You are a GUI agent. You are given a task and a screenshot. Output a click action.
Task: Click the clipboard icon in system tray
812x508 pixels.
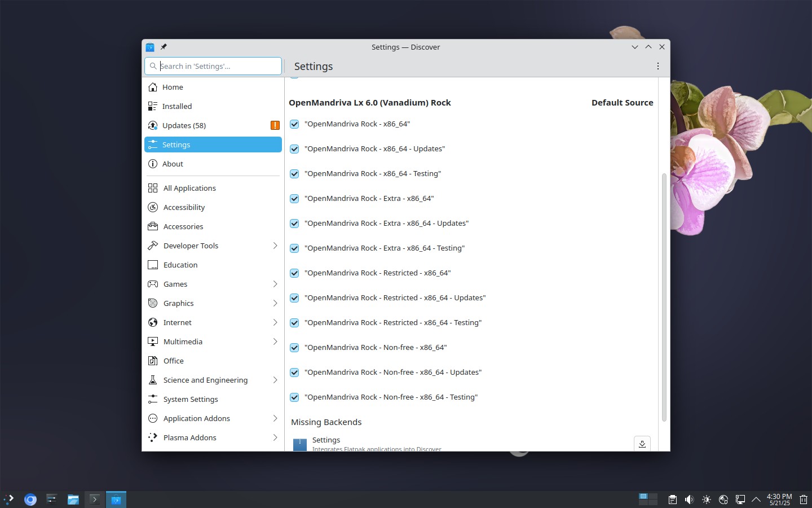click(672, 500)
